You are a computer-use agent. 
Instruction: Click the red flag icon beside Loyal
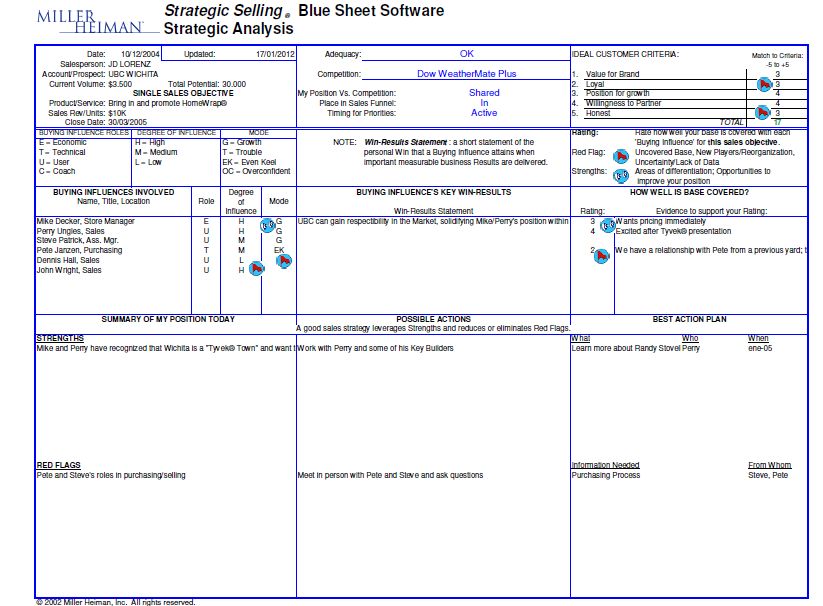point(764,84)
